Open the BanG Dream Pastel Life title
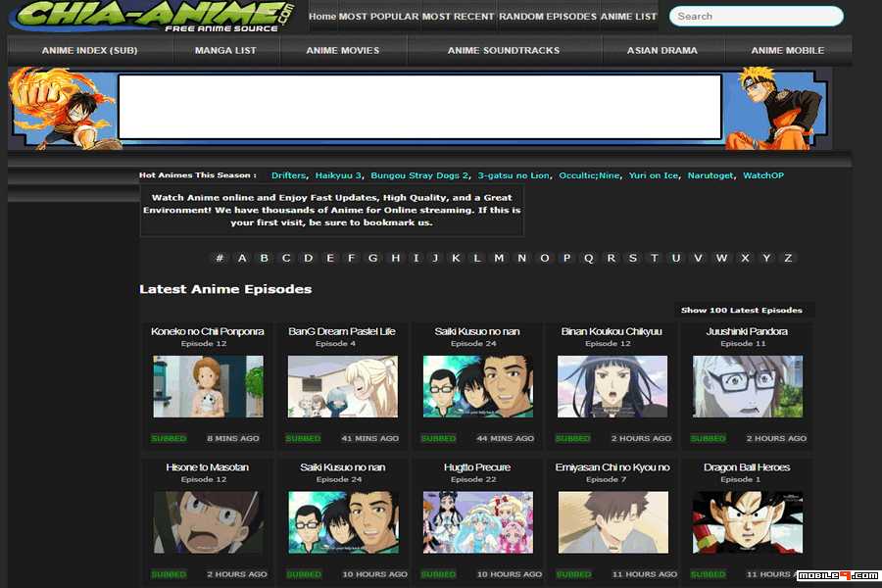The image size is (882, 588). [x=341, y=331]
